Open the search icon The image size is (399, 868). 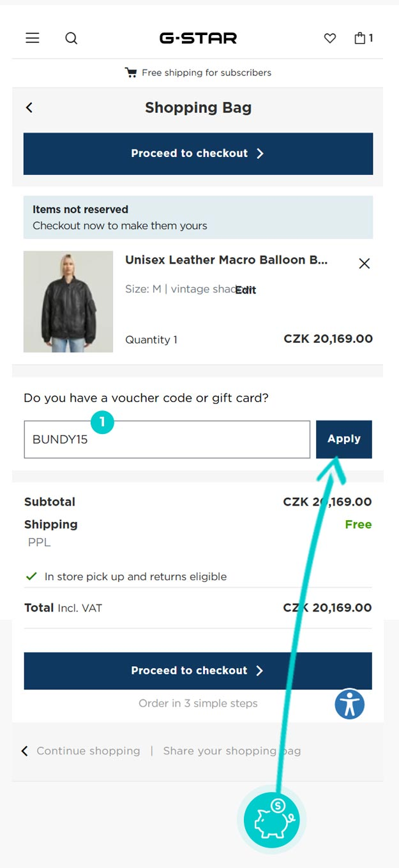point(72,38)
